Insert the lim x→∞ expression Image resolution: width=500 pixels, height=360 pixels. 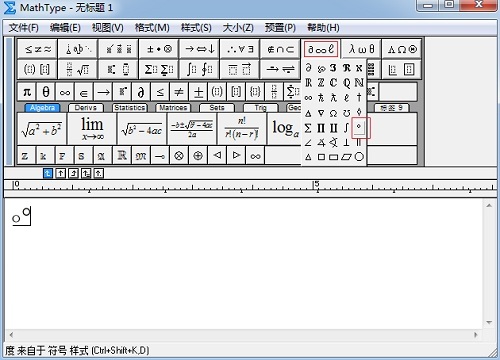92,129
